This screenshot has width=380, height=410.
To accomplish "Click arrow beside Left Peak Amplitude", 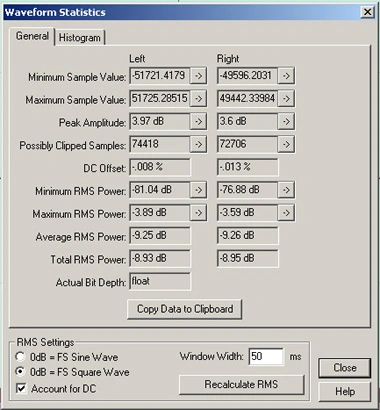I will (x=198, y=122).
